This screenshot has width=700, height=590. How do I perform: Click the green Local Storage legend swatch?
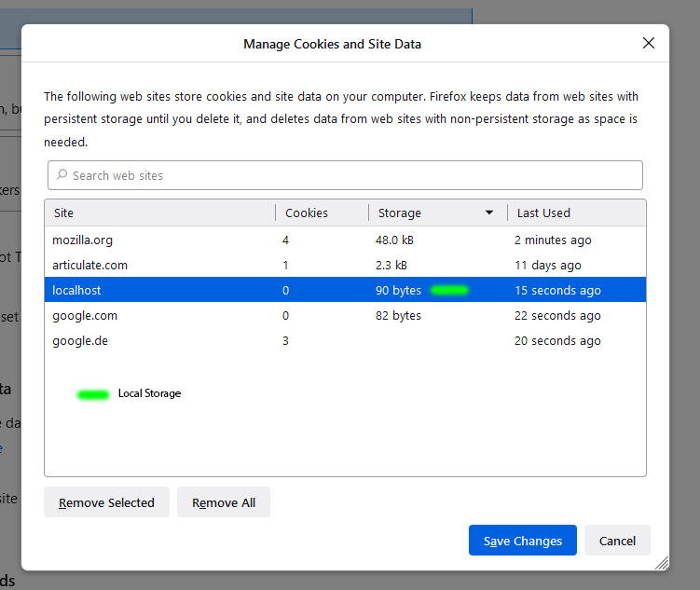pos(93,394)
